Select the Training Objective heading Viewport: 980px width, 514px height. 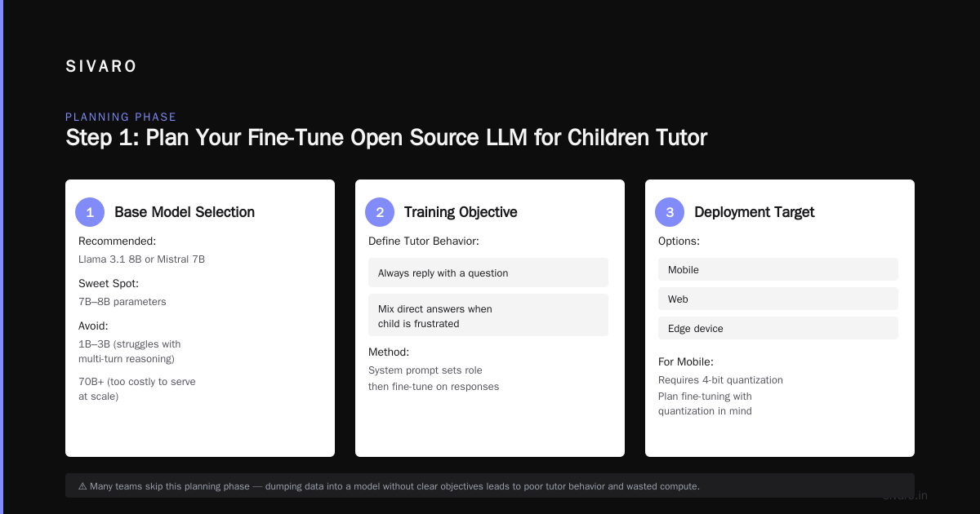pos(461,212)
